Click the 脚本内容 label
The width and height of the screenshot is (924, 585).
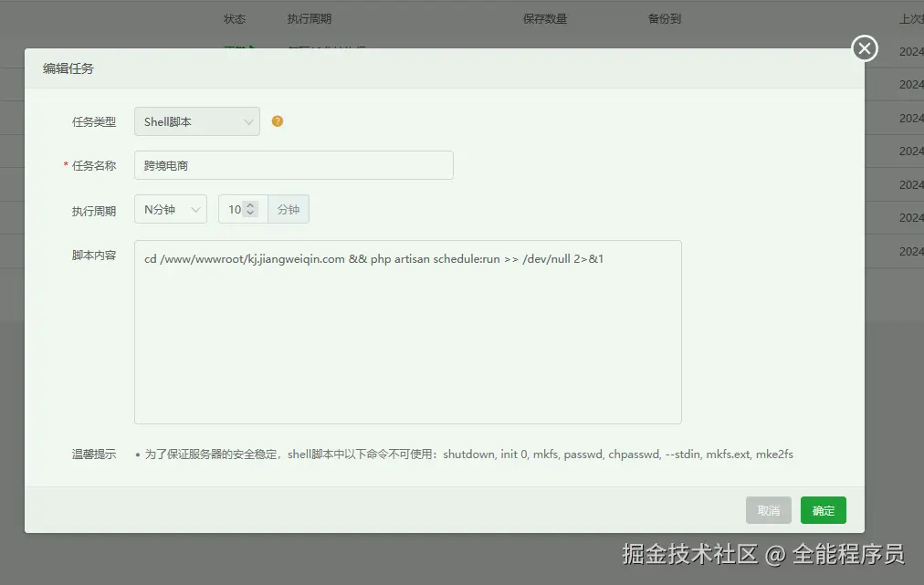[94, 256]
